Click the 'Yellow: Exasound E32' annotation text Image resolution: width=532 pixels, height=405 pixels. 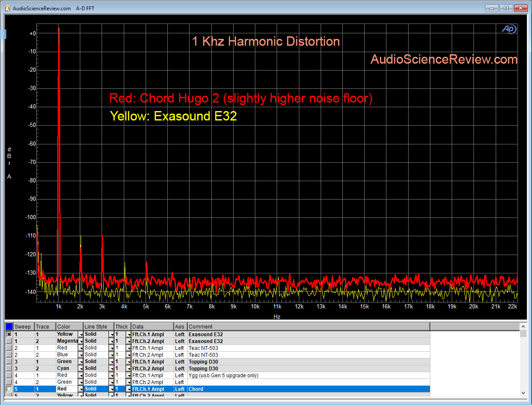pyautogui.click(x=173, y=116)
